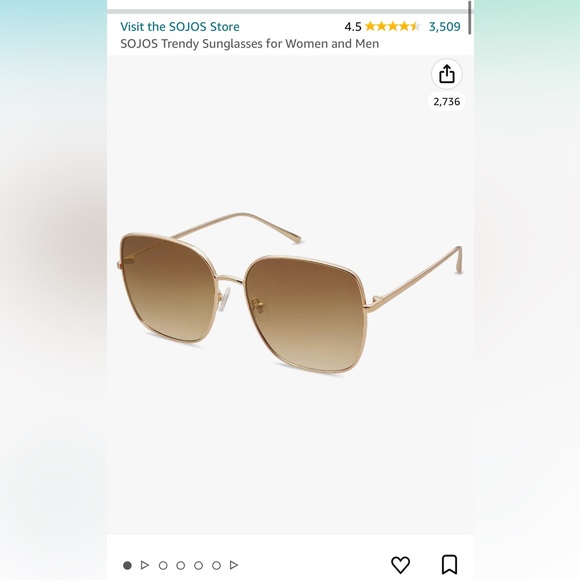580x580 pixels.
Task: Click the vertical scrollbar beside the review count
Action: point(469,17)
